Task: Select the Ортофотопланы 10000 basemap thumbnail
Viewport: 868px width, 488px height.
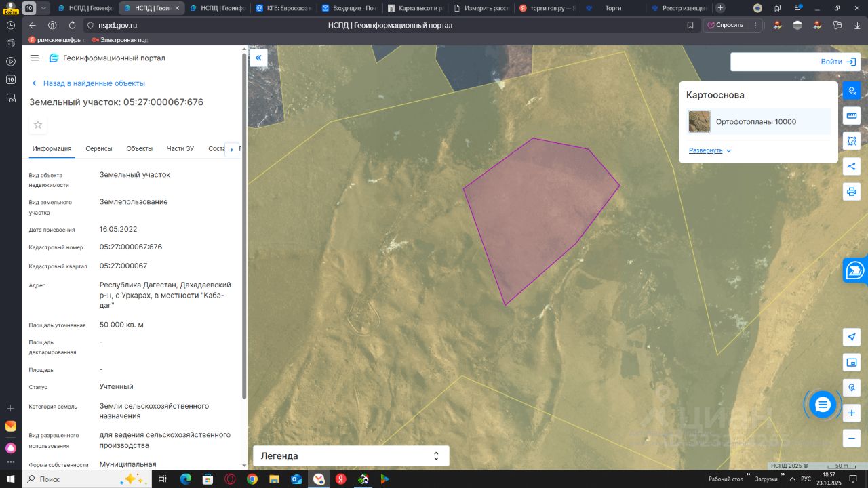Action: pos(700,122)
